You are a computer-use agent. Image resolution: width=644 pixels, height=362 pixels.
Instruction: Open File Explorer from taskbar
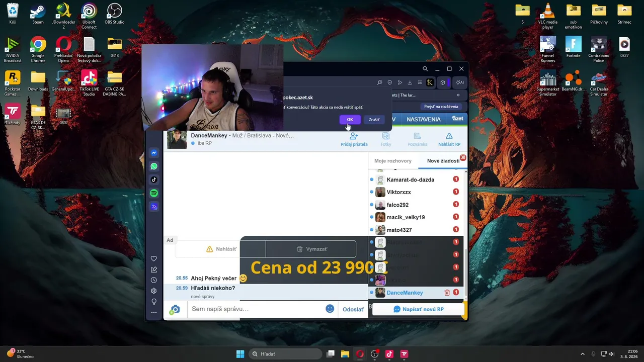tap(345, 354)
